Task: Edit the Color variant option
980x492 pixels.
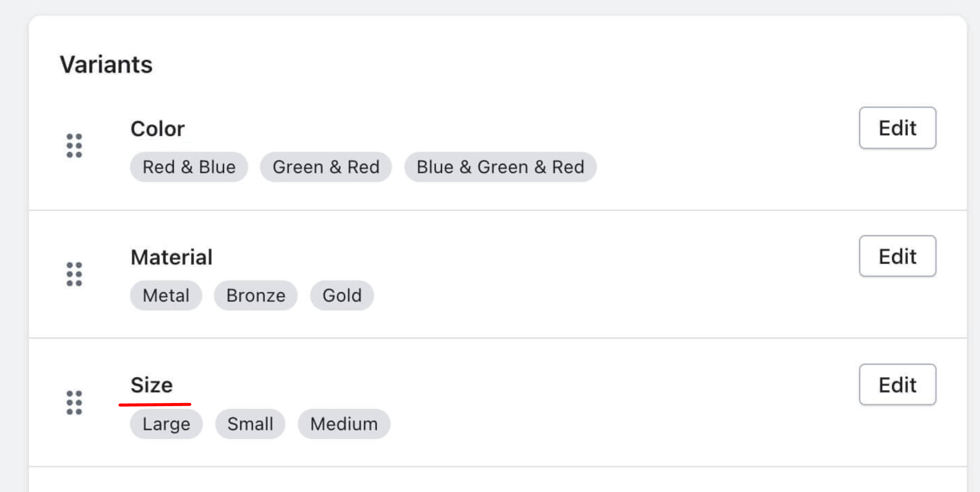Action: point(897,128)
